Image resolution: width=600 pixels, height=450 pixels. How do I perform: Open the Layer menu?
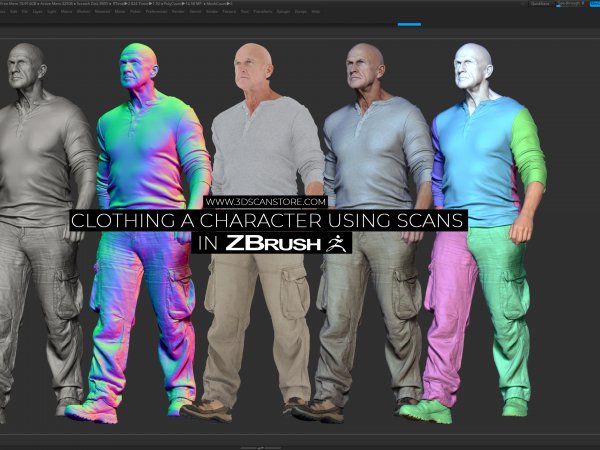[x=38, y=11]
